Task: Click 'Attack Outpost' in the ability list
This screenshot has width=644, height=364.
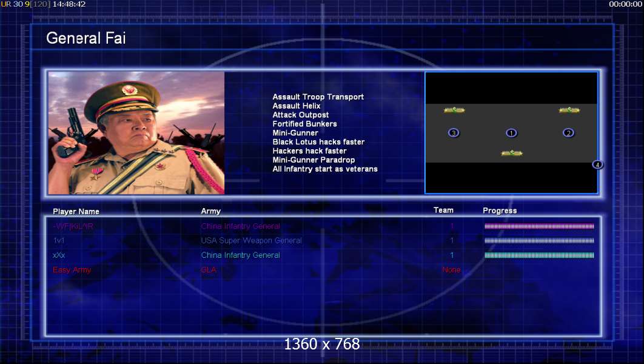Action: (301, 115)
